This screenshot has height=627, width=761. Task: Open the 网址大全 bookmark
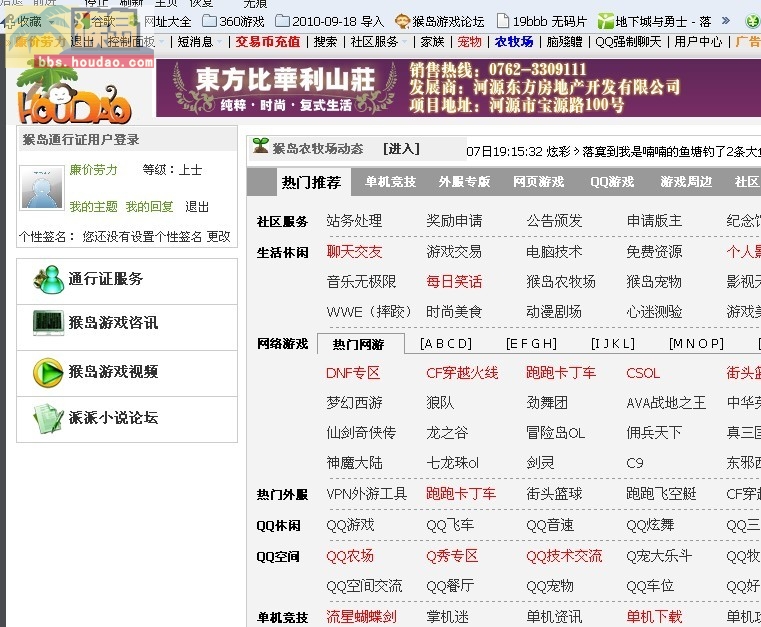(x=168, y=22)
